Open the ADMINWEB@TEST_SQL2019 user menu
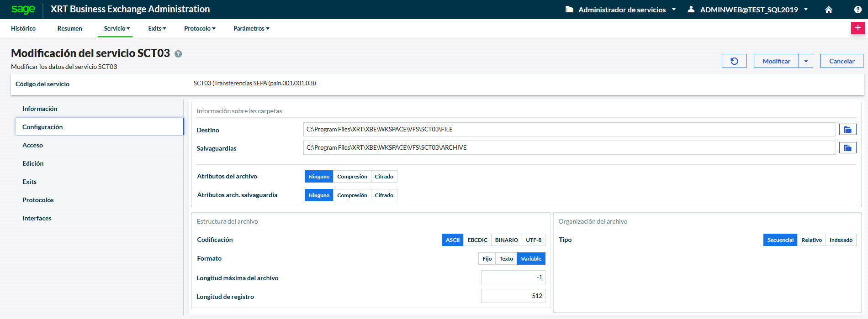Viewport: 868px width, 319px height. point(749,10)
